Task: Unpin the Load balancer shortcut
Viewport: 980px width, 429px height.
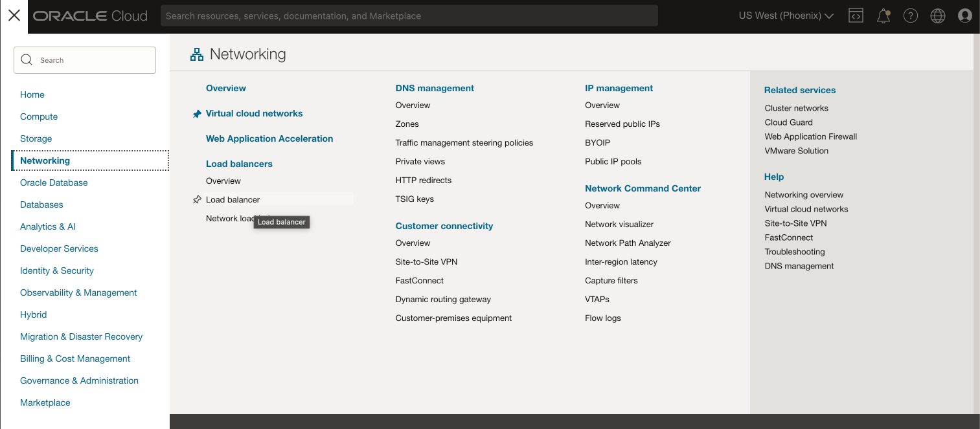Action: 196,199
